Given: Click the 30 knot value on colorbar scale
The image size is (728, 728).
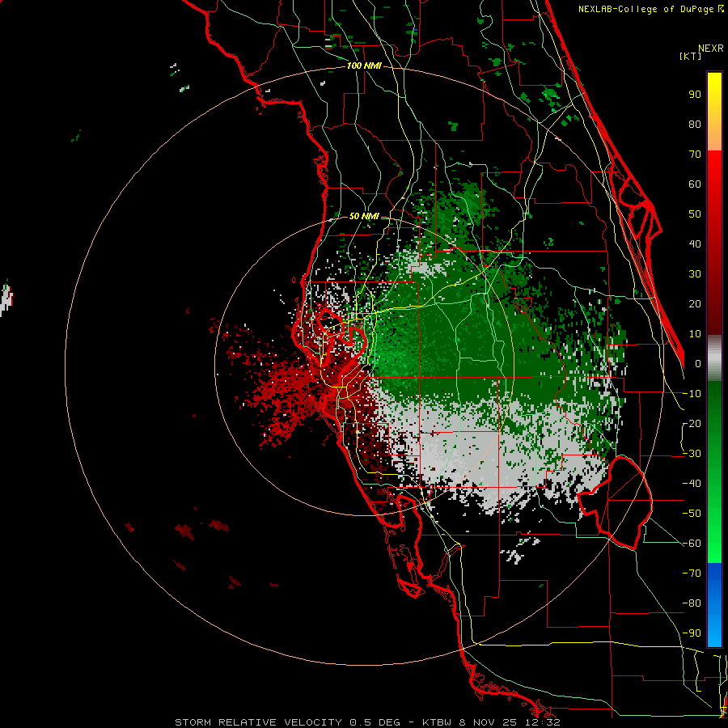Looking at the screenshot, I should 695,274.
